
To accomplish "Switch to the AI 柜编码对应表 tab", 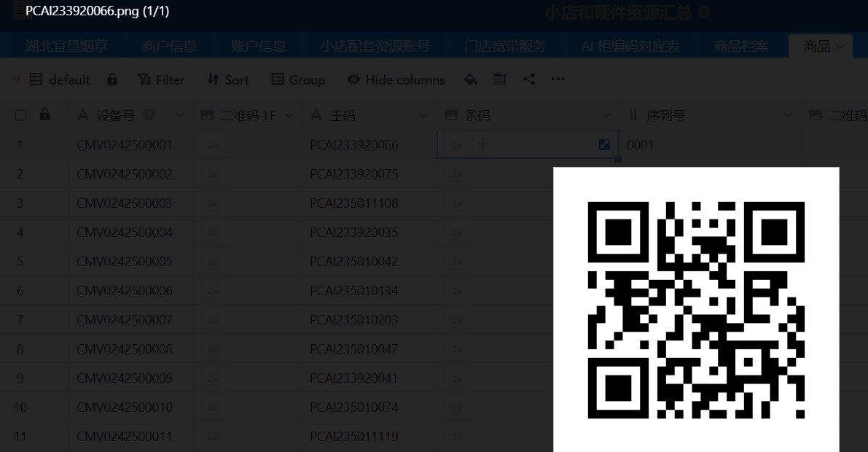I will pyautogui.click(x=630, y=47).
